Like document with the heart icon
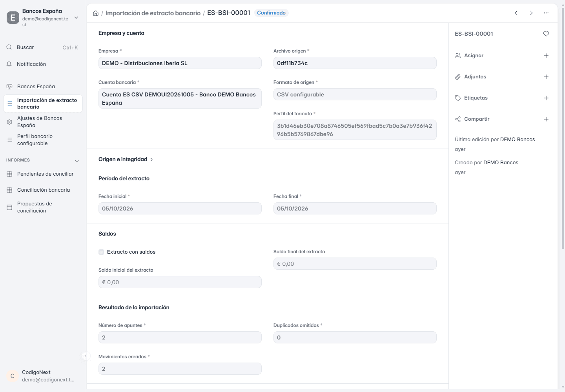The width and height of the screenshot is (565, 392). [546, 34]
